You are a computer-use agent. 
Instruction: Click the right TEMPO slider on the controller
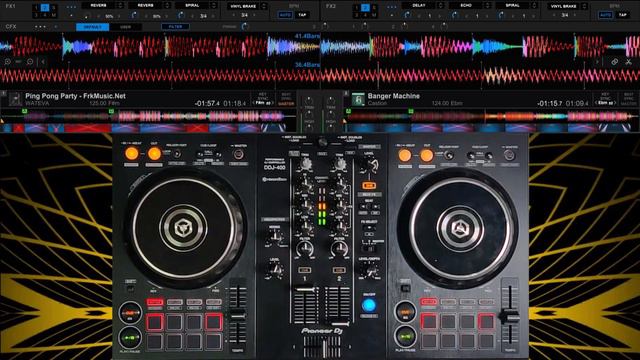click(510, 316)
